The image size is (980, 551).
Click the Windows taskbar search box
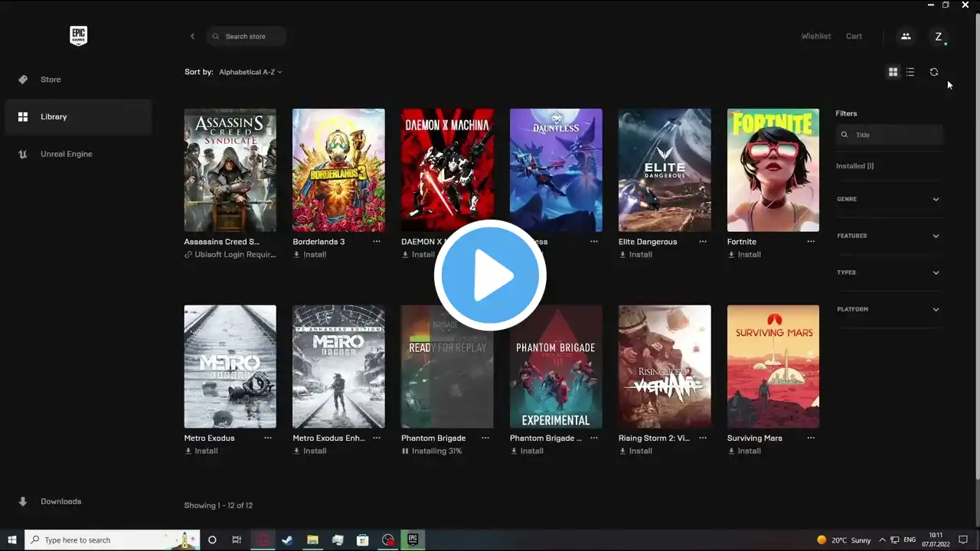113,540
